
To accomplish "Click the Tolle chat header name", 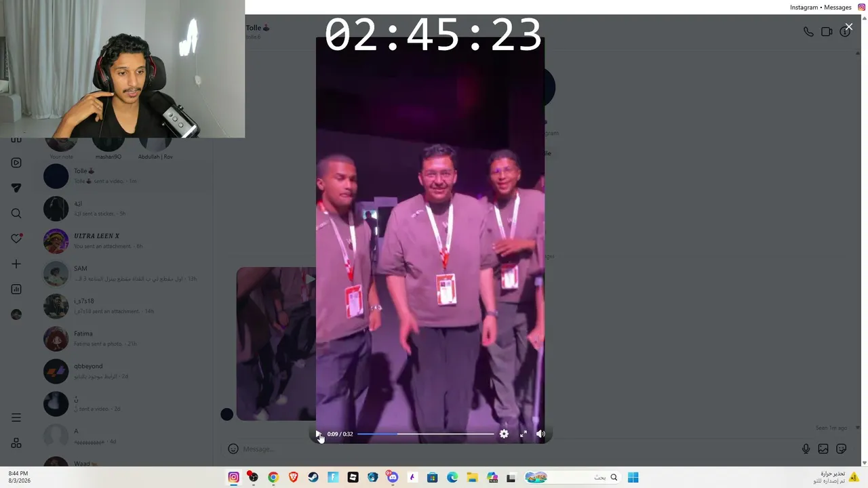I will point(258,28).
